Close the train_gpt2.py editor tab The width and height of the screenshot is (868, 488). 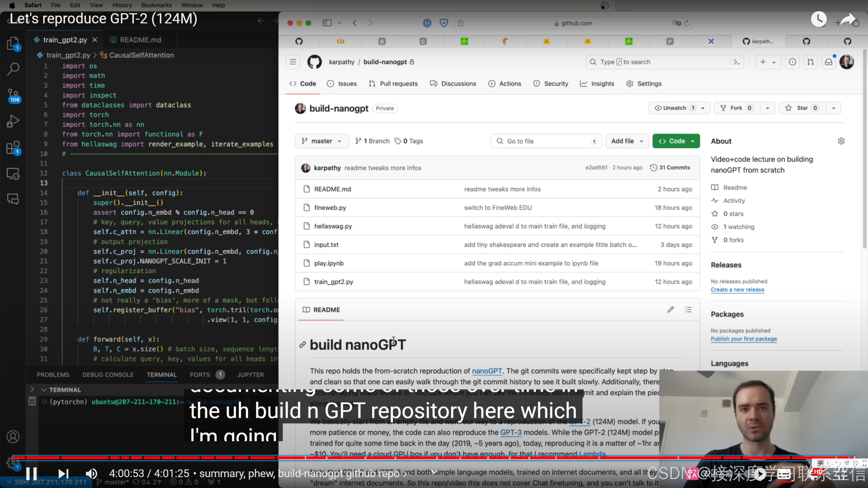[95, 40]
